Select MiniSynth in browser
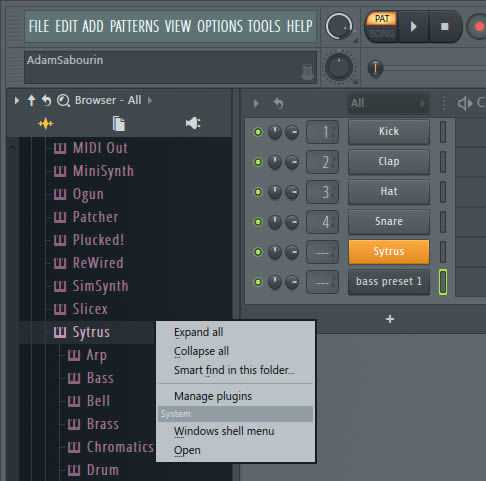486x481 pixels. pyautogui.click(x=103, y=171)
